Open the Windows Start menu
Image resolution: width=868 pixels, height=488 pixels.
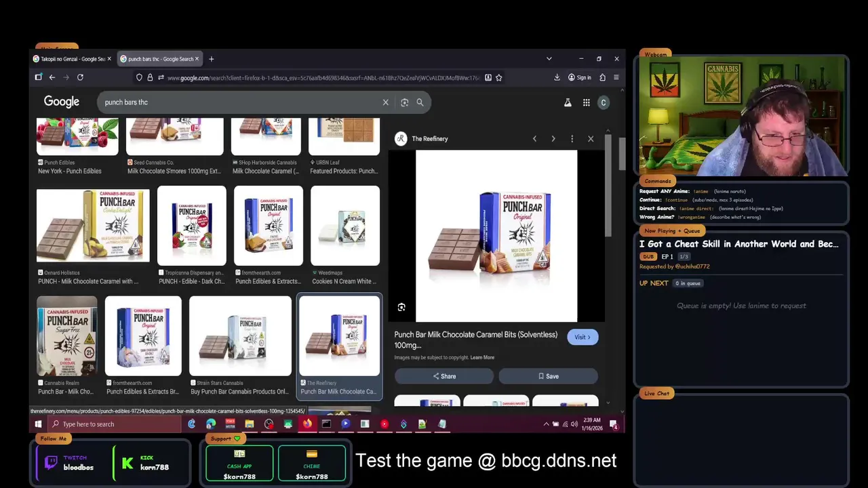click(x=38, y=424)
